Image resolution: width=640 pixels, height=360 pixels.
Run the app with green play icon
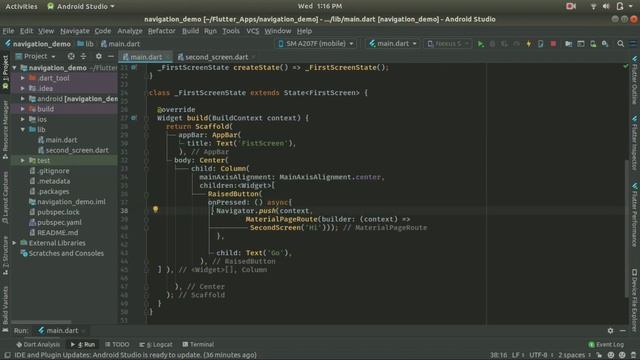click(481, 44)
